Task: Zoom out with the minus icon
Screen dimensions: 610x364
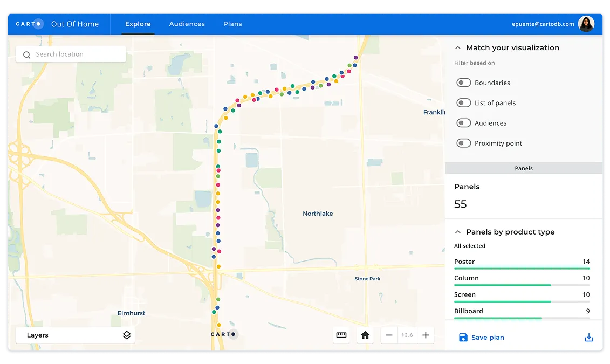Action: tap(389, 335)
